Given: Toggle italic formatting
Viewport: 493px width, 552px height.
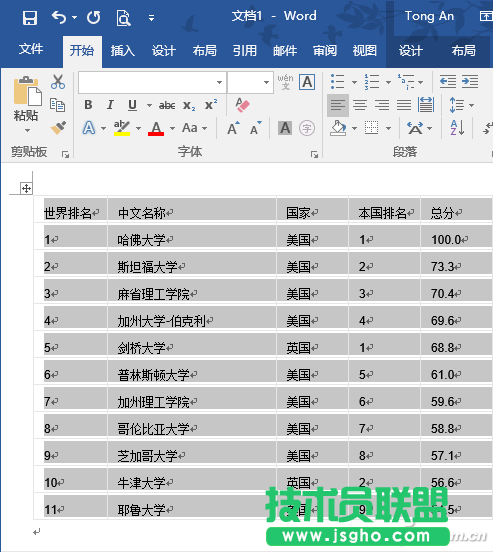Looking at the screenshot, I should (110, 105).
